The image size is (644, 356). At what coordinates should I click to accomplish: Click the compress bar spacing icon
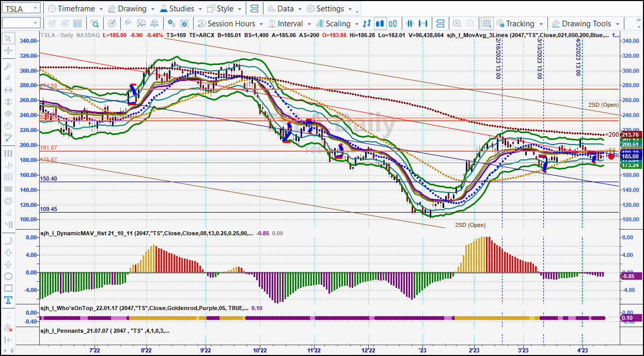(410, 23)
